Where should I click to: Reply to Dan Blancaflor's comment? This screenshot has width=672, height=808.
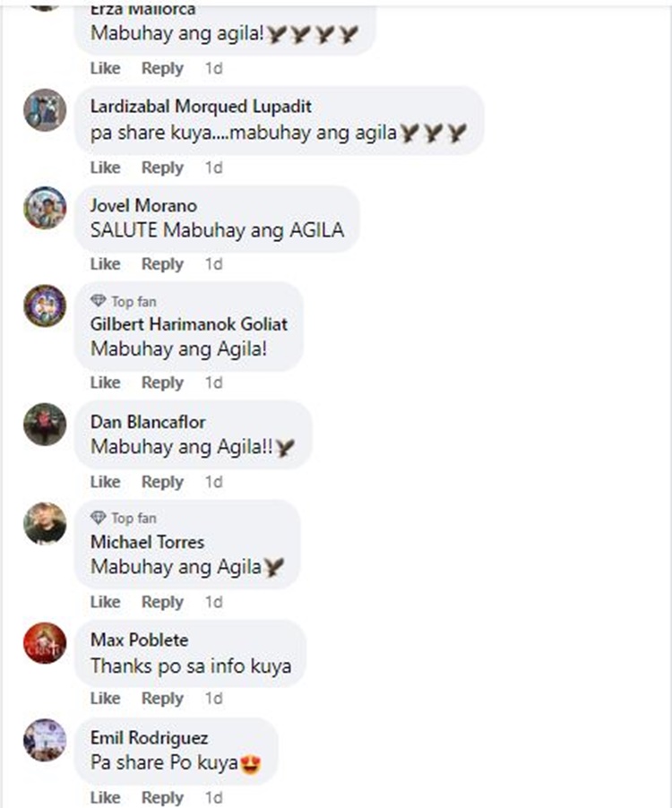point(162,482)
